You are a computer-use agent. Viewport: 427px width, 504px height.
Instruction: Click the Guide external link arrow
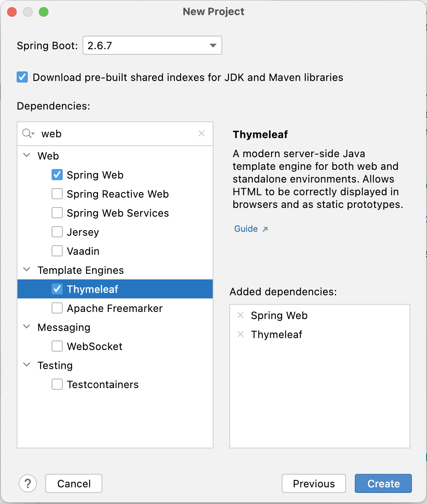[265, 229]
